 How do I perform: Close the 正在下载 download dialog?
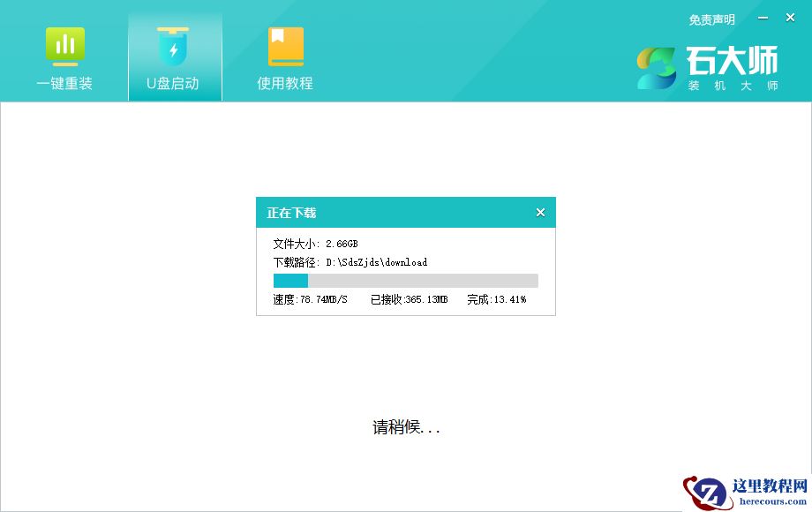click(x=540, y=212)
